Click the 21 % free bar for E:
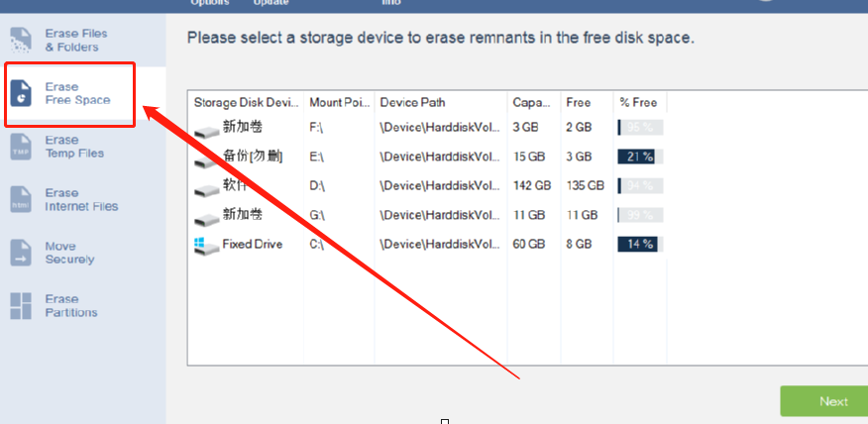 (x=640, y=157)
